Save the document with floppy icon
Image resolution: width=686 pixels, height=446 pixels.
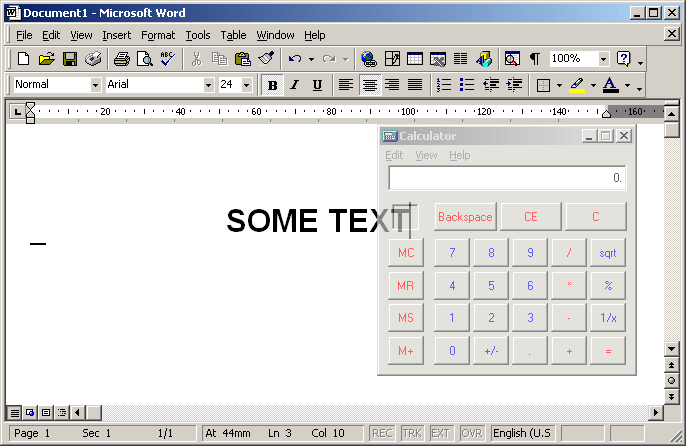(x=70, y=59)
